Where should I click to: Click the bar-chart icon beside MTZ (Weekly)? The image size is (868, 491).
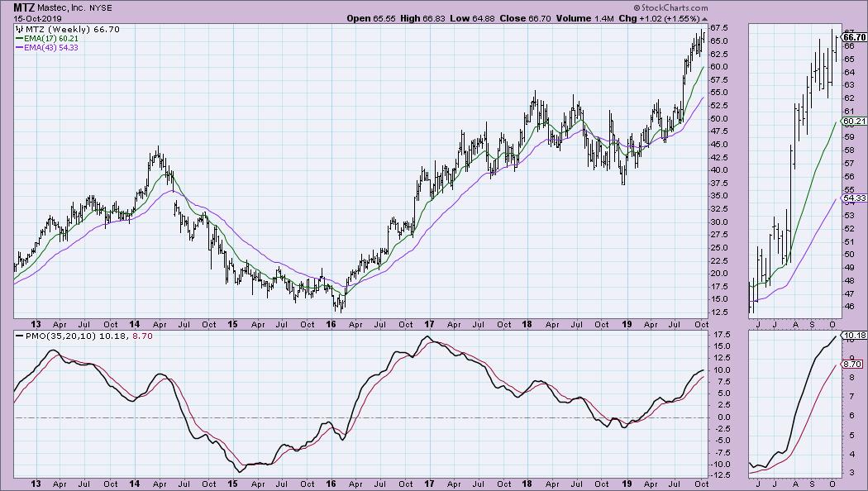(19, 29)
